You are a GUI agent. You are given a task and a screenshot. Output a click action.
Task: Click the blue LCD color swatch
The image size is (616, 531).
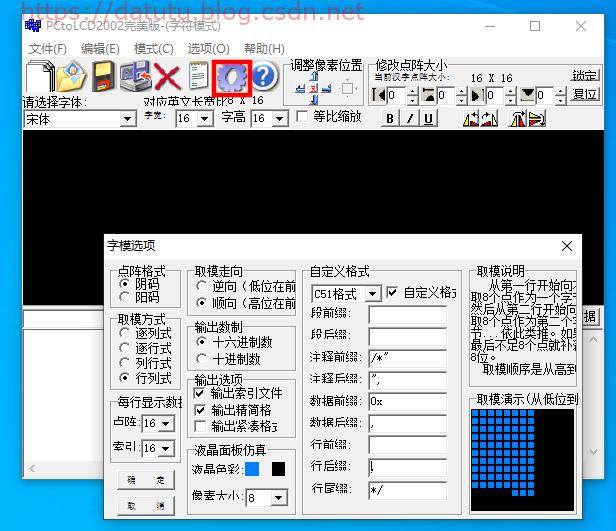click(252, 468)
